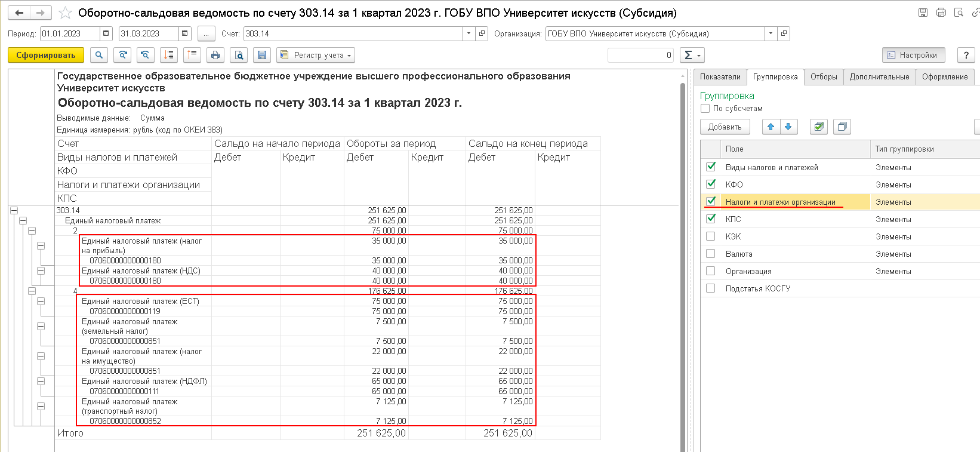Open help with question mark button

point(966,55)
